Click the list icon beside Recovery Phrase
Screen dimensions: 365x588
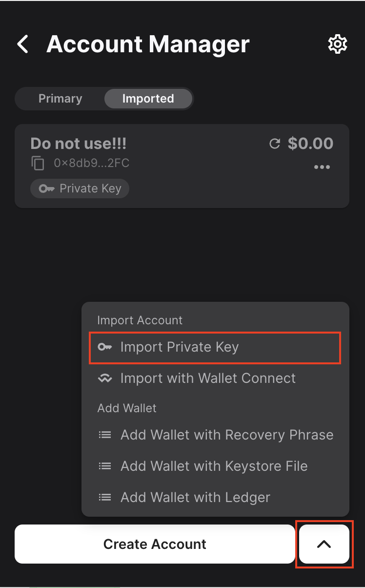[x=105, y=435]
